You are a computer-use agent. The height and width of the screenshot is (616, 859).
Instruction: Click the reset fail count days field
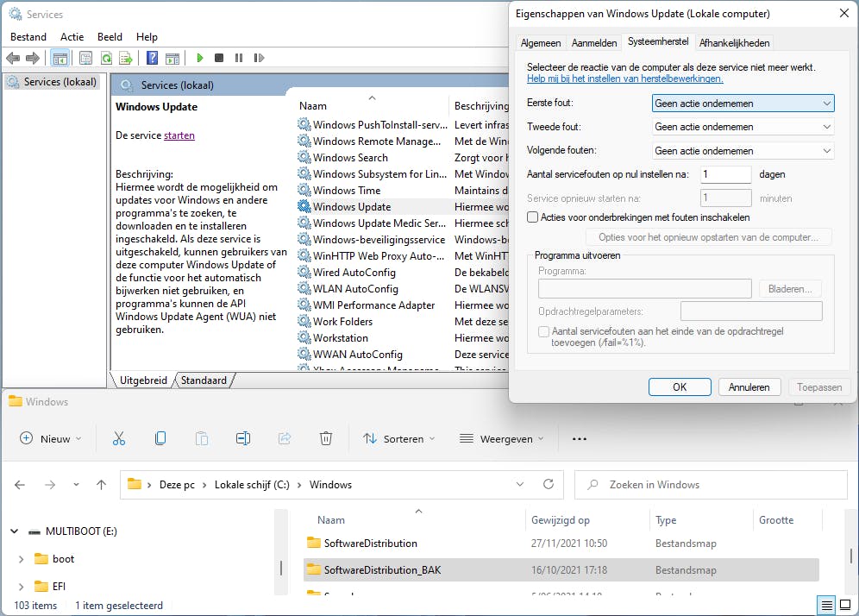[725, 174]
